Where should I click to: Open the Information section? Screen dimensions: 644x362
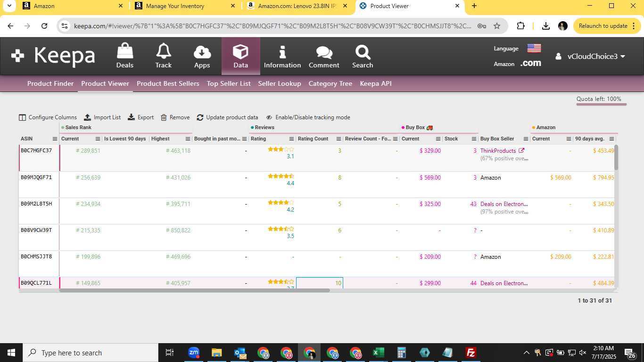(x=282, y=56)
